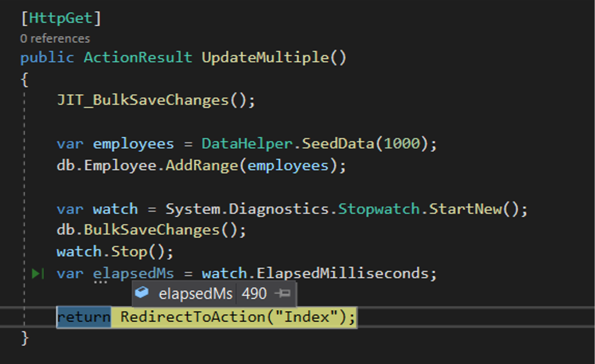Place cursor on UpdateMultiple method name
Image resolution: width=595 pixels, height=364 pixels.
pos(265,57)
